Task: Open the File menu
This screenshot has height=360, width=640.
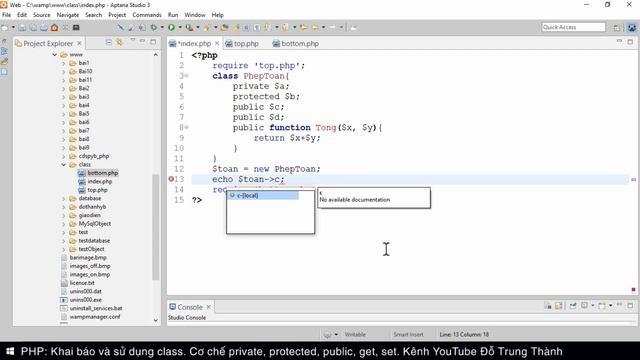Action: pyautogui.click(x=7, y=15)
